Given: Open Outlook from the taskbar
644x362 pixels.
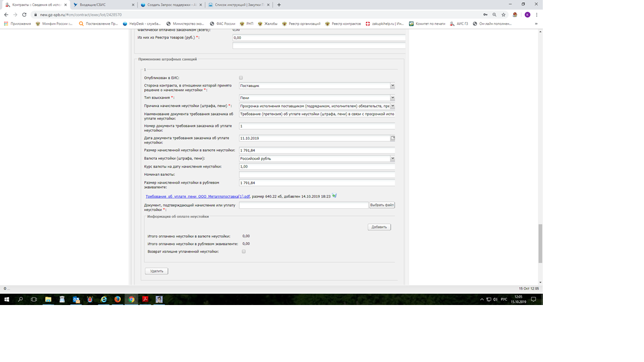Looking at the screenshot, I should (76, 299).
